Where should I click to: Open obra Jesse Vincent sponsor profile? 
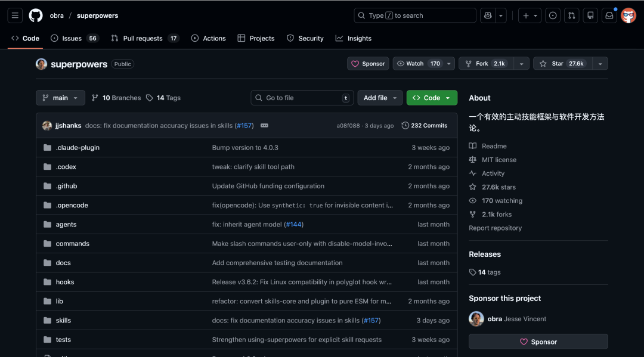click(x=516, y=319)
